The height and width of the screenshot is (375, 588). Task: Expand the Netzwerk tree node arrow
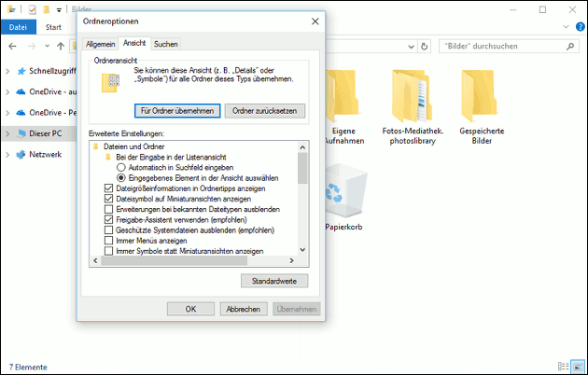pyautogui.click(x=7, y=154)
